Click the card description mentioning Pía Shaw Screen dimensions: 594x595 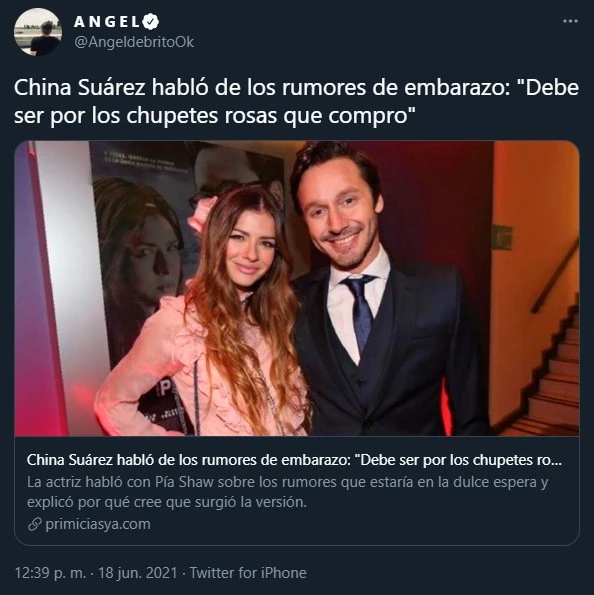tap(287, 492)
